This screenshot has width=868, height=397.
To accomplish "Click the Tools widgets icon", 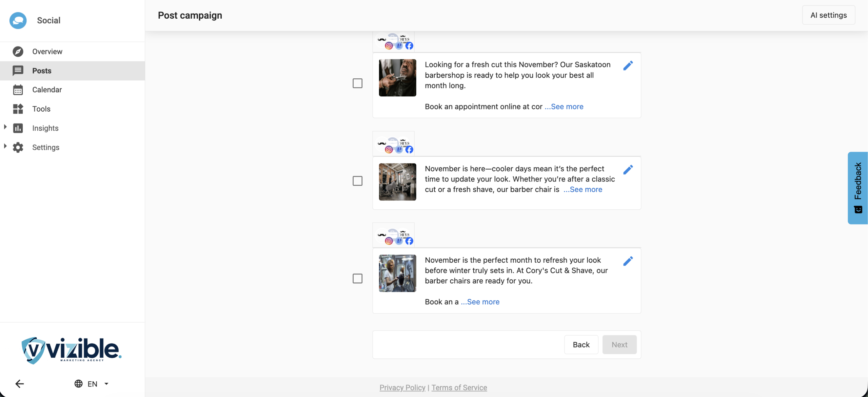I will click(x=18, y=109).
